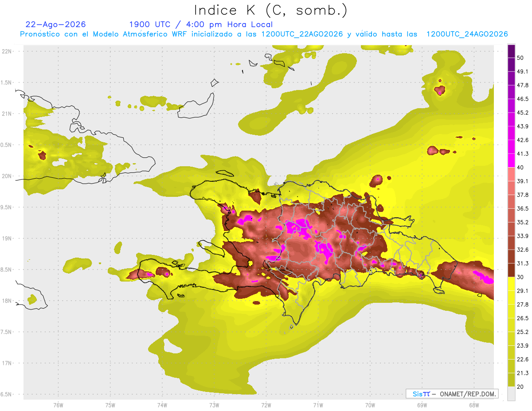The width and height of the screenshot is (532, 411).
Task: Click the "Indice K (C, somb.)" title
Action: (270, 10)
